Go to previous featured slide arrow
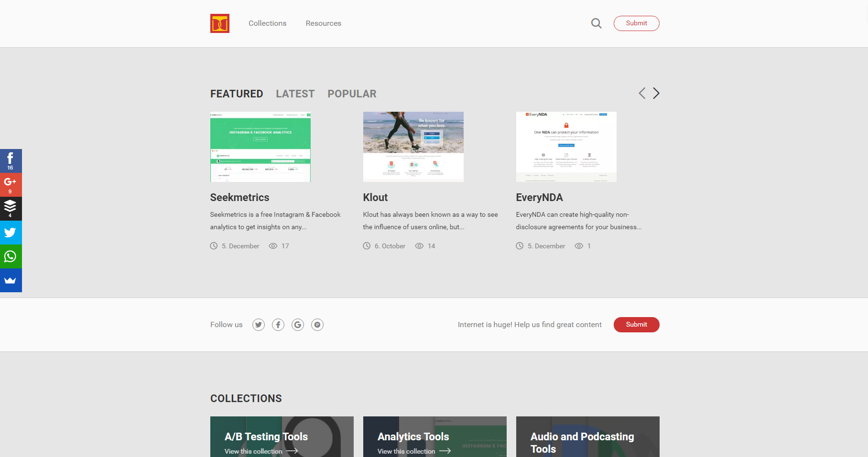Image resolution: width=868 pixels, height=457 pixels. point(642,93)
